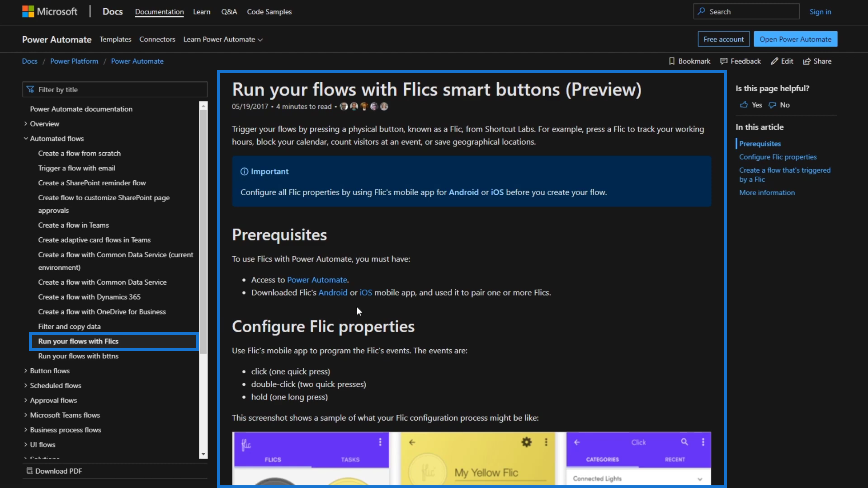868x488 pixels.
Task: Click the Microsoft logo
Action: (x=50, y=12)
